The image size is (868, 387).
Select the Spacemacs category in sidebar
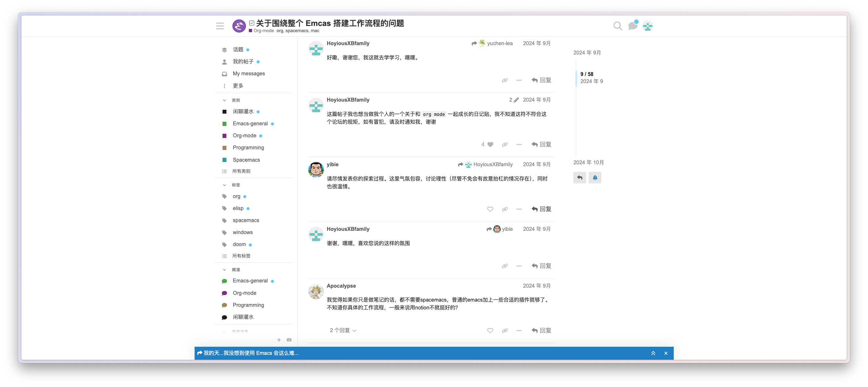[246, 160]
